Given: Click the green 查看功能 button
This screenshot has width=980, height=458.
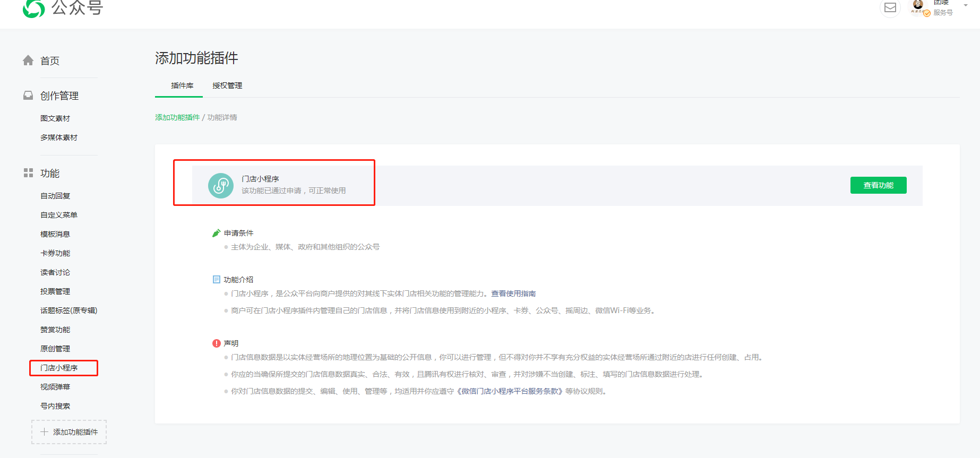Looking at the screenshot, I should 879,185.
